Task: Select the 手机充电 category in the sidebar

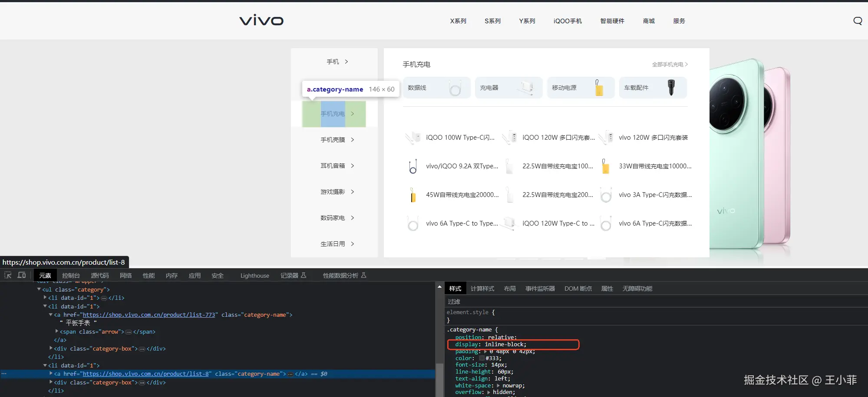Action: point(334,114)
